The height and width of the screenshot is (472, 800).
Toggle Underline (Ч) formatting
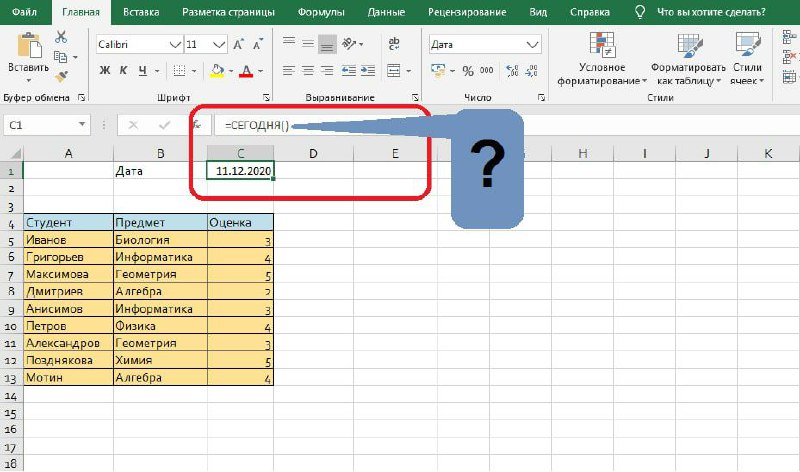[143, 70]
